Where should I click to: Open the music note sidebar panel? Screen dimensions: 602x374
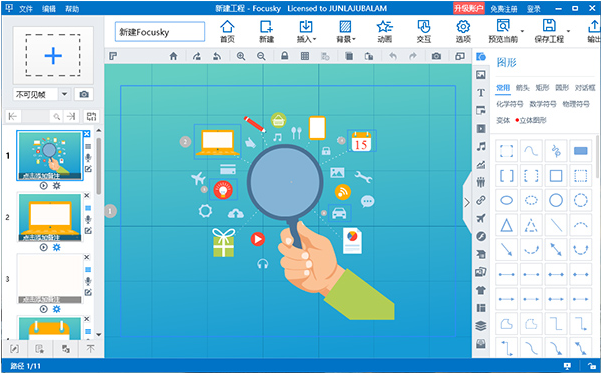tap(481, 146)
